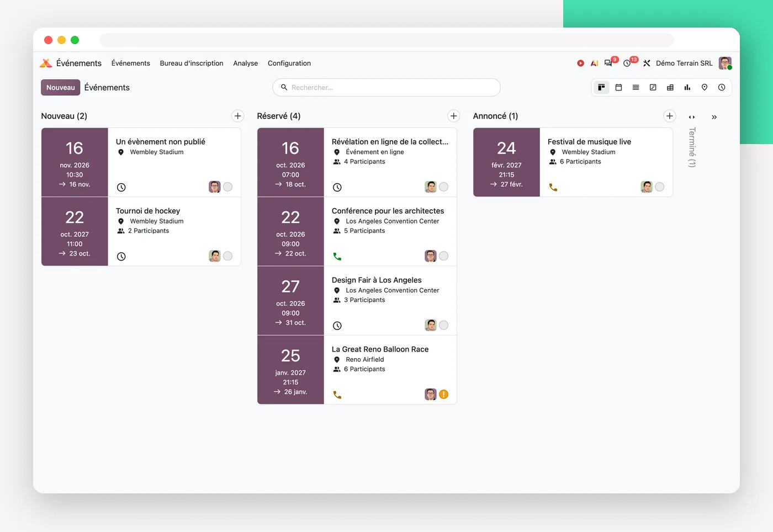Viewport: 773px width, 532px height.
Task: Switch to the activity clock view
Action: (x=721, y=87)
